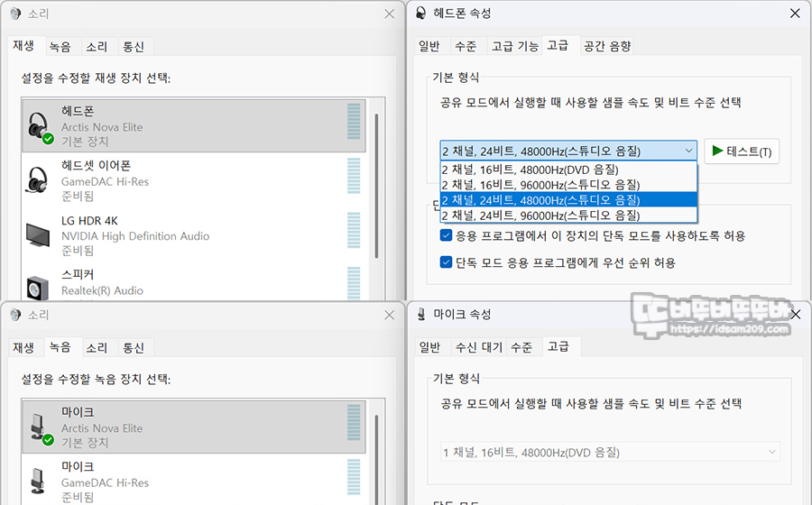Screen dimensions: 812x505
Task: Click the level meter next to LG HDR 4K
Action: (x=354, y=230)
